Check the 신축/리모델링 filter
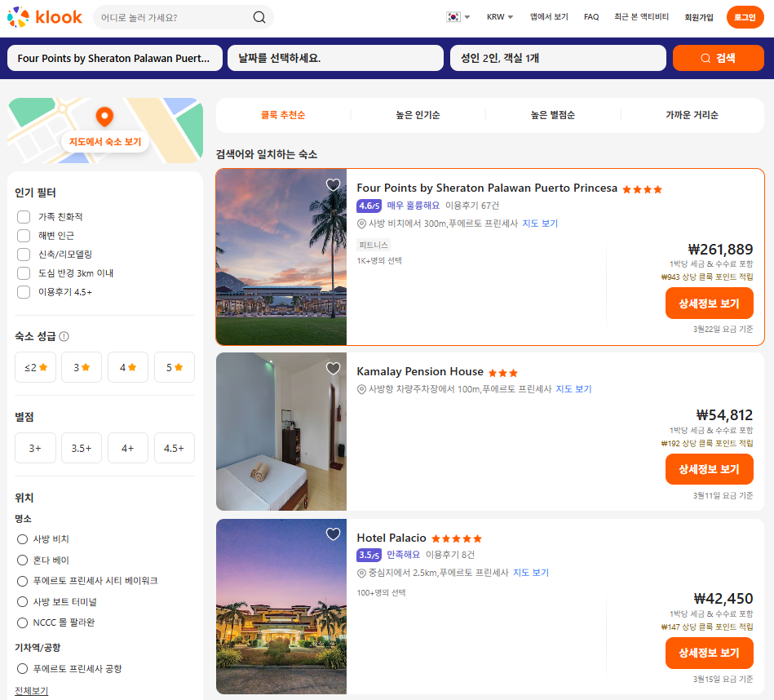This screenshot has width=774, height=700. (x=24, y=255)
